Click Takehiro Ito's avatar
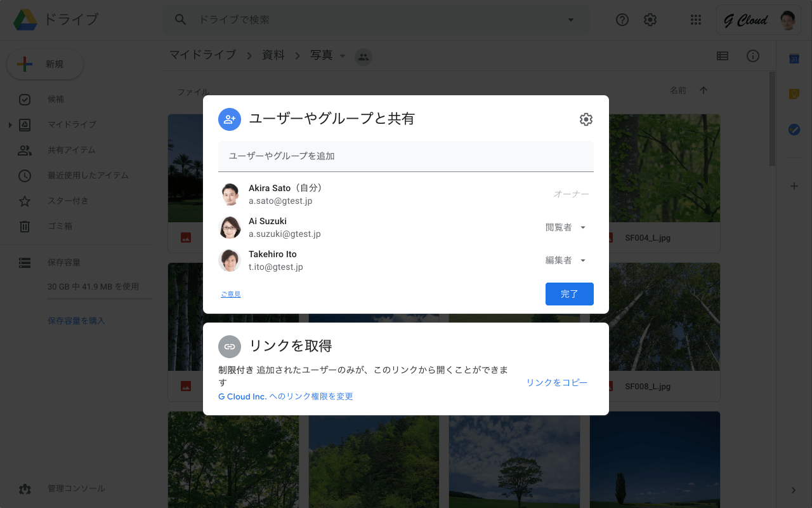The width and height of the screenshot is (812, 508). [x=230, y=260]
